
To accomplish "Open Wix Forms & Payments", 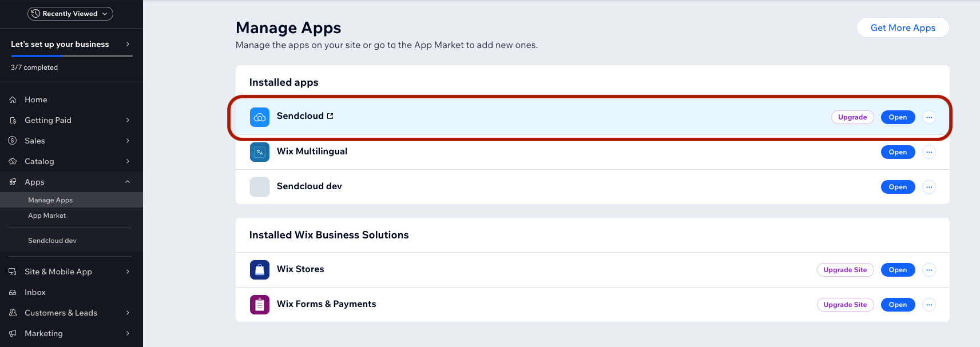I will coord(898,305).
